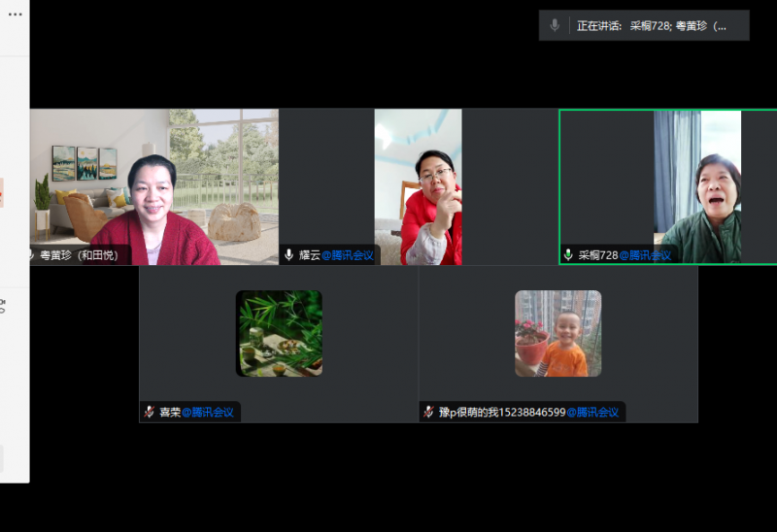This screenshot has width=777, height=532.
Task: Click the mic icon beside 粤黄珍 (和田悦)
Action: [x=31, y=255]
